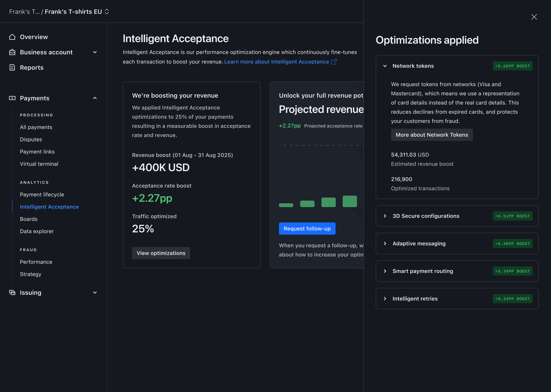551x392 pixels.
Task: Collapse the Payments section chevron
Action: 95,98
